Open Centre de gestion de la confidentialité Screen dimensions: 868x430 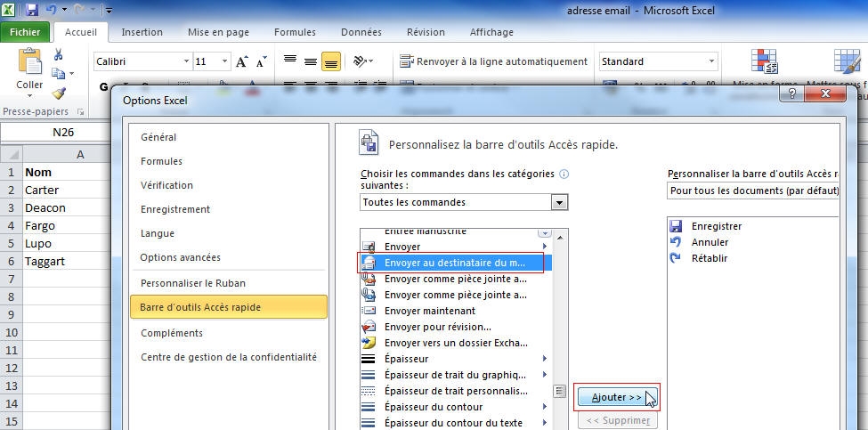[228, 357]
